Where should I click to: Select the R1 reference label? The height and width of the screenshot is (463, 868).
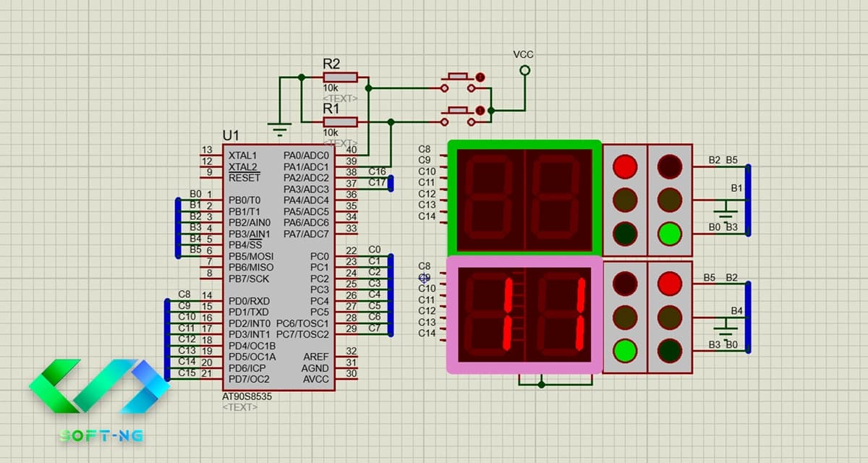(x=331, y=108)
